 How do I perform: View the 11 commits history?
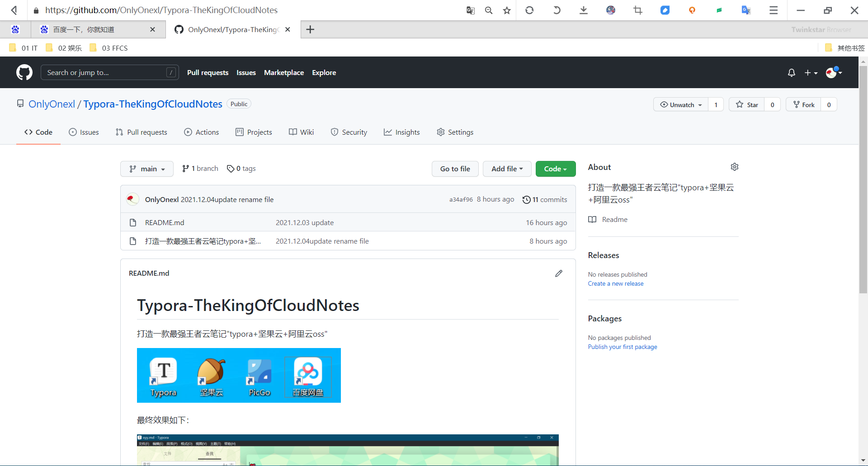pyautogui.click(x=545, y=199)
